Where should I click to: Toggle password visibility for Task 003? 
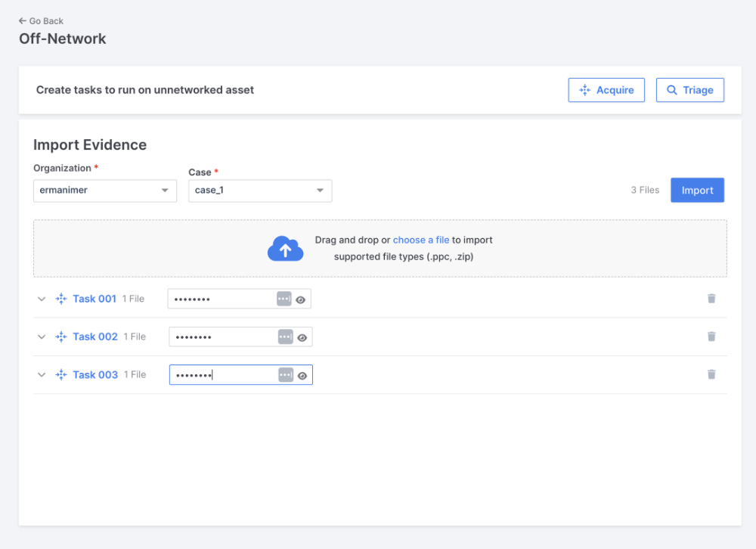pyautogui.click(x=302, y=375)
